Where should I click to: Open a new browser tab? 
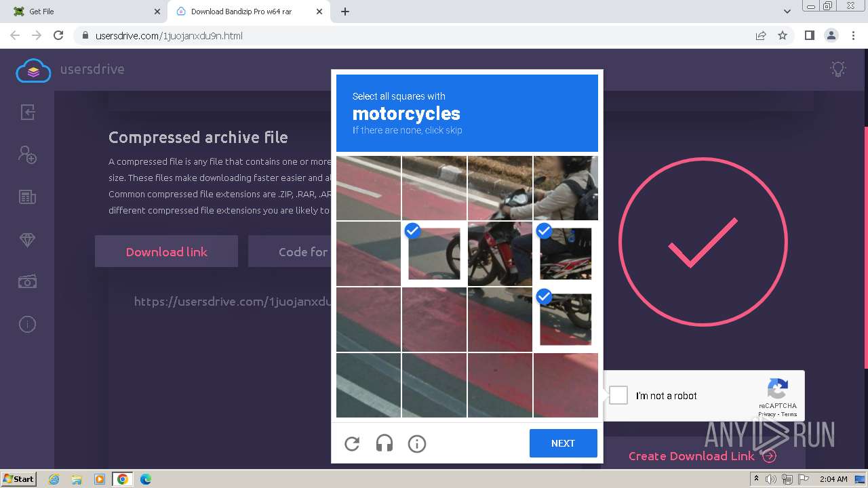coord(345,12)
